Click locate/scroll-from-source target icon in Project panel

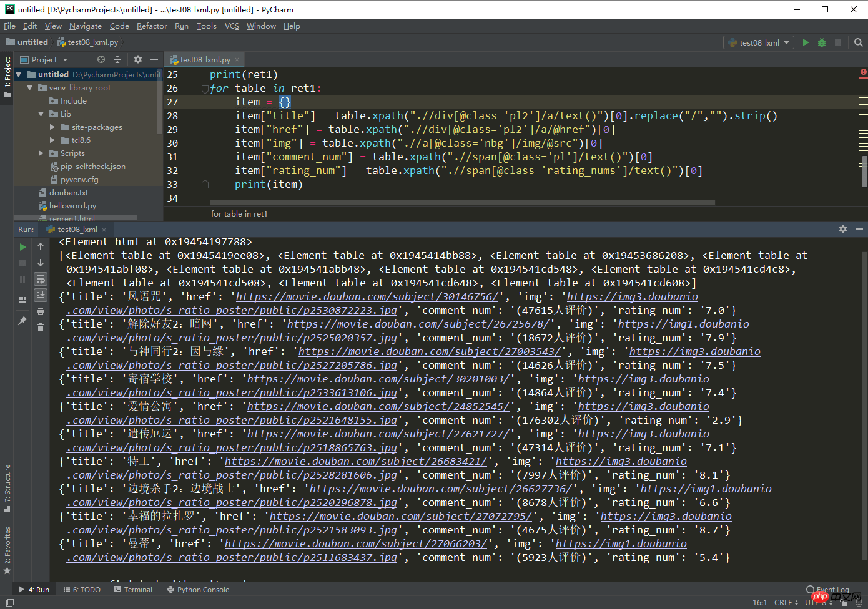pyautogui.click(x=101, y=59)
